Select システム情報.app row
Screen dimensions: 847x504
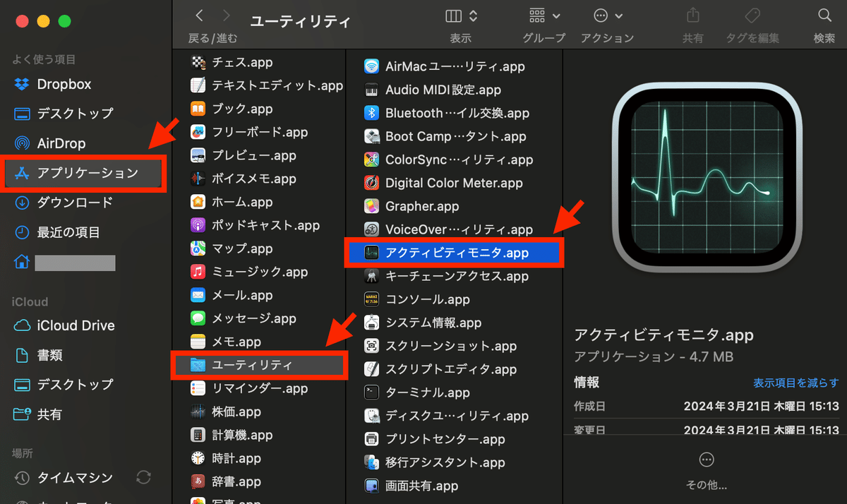point(455,323)
